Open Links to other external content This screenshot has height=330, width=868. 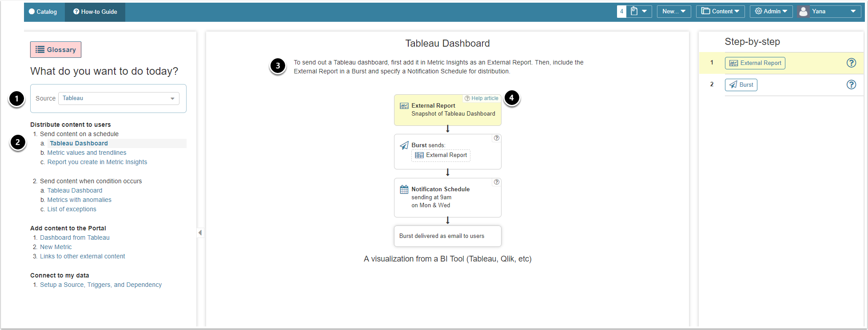(83, 256)
